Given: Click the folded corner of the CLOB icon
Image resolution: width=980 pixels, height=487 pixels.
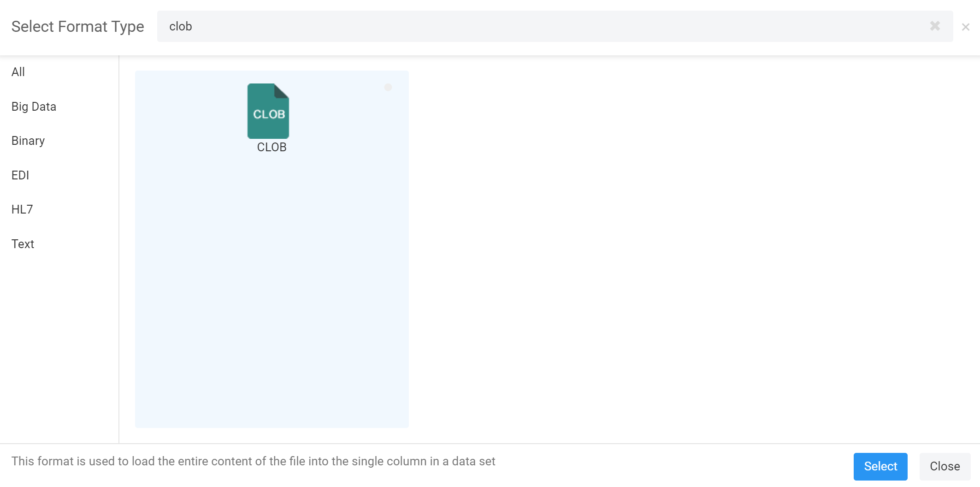Looking at the screenshot, I should pyautogui.click(x=282, y=90).
